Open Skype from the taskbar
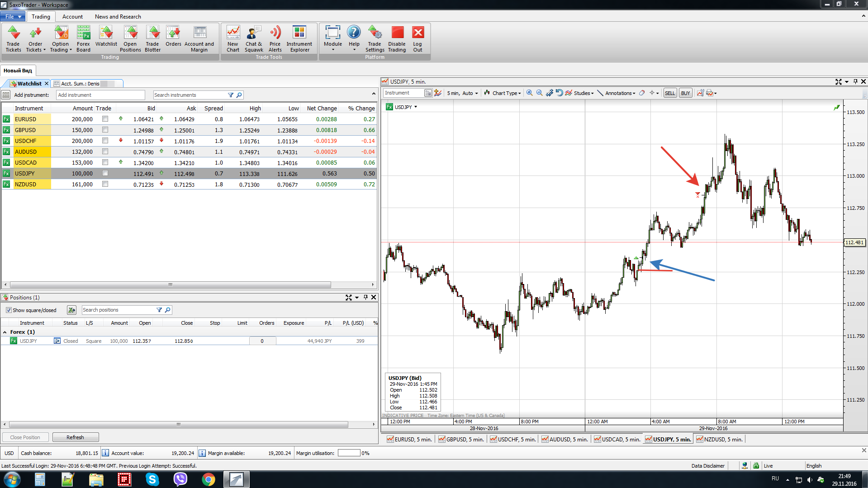 pyautogui.click(x=152, y=479)
